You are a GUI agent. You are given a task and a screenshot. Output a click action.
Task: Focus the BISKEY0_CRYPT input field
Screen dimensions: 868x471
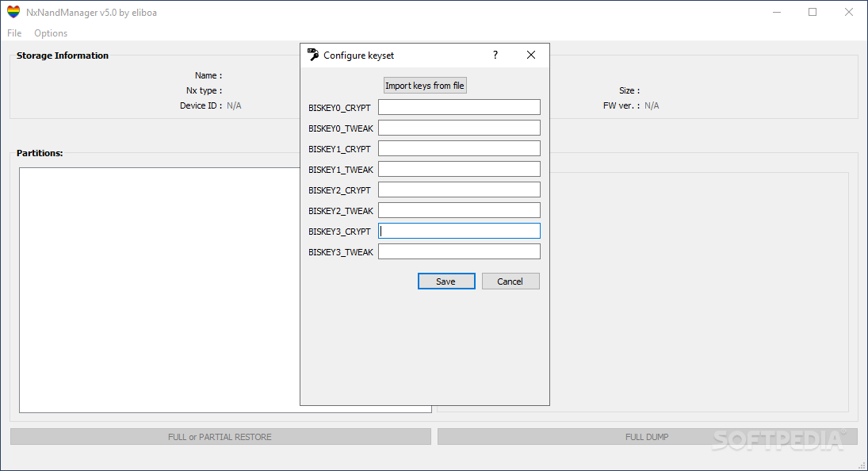tap(459, 107)
